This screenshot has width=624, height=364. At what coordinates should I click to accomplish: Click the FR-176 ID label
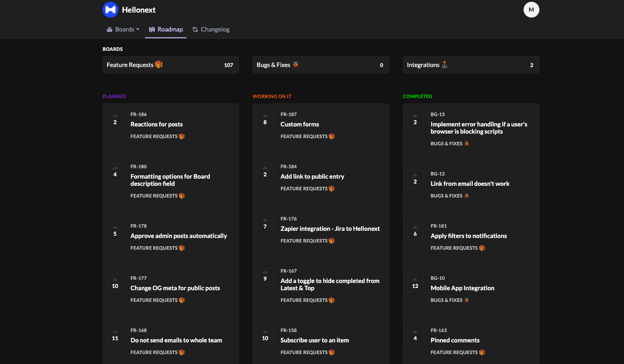(x=289, y=219)
